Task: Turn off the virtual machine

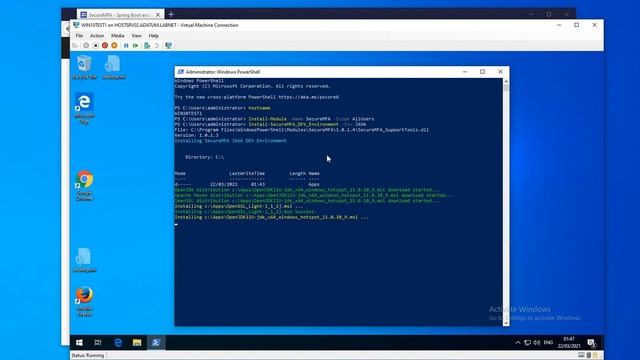Action: pos(96,45)
